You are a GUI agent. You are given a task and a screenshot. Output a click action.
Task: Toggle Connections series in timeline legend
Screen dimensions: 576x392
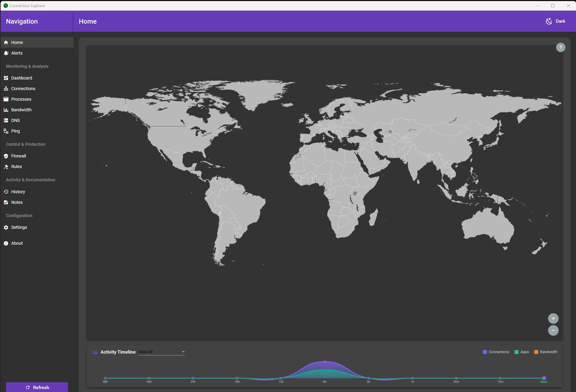(496, 352)
